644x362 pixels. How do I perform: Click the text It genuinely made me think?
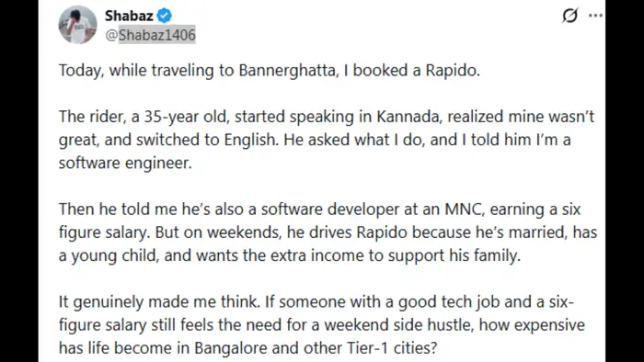159,302
